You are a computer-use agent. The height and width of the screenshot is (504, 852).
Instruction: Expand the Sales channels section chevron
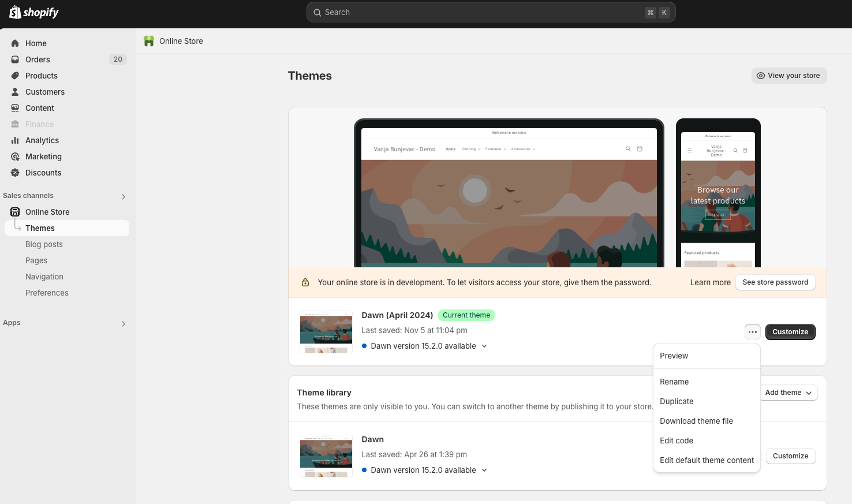(x=124, y=197)
